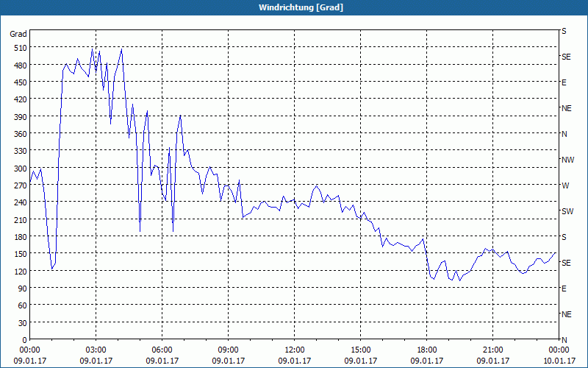Click the 18:00 time axis label
Screen dimensions: 588x368
tap(427, 350)
